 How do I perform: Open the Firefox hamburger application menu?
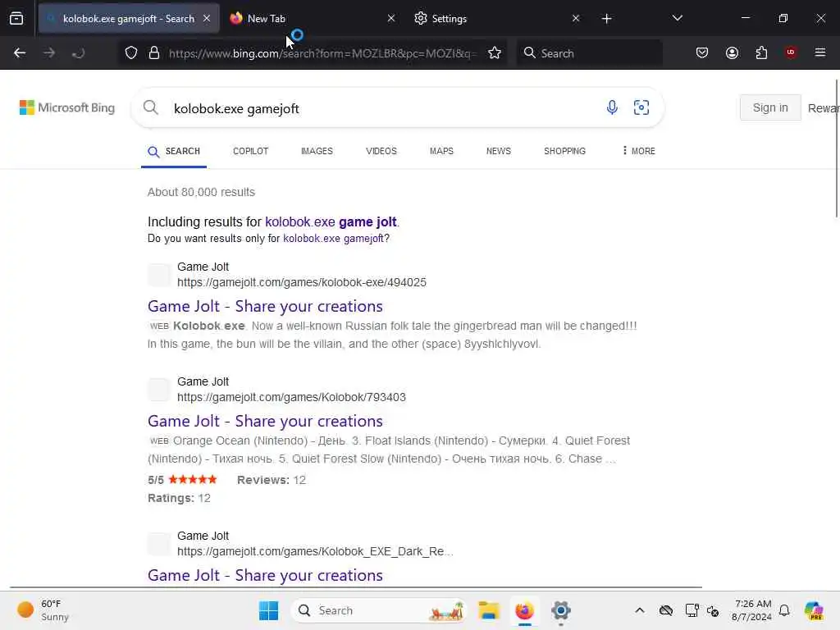click(820, 52)
